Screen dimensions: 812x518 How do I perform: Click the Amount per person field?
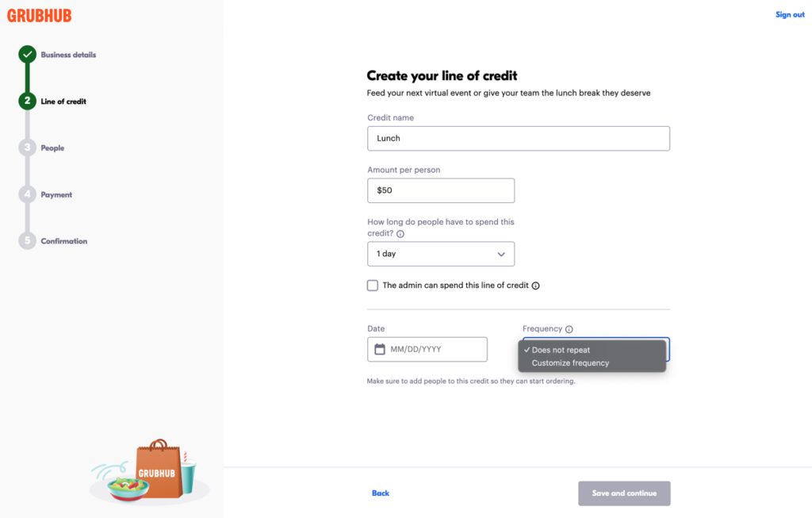pos(441,190)
